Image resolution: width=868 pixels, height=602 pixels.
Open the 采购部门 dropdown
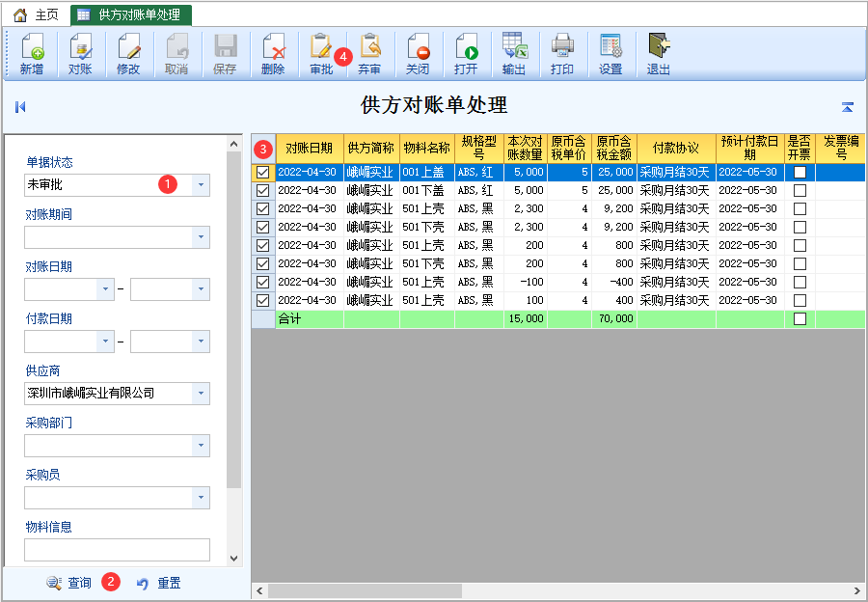[x=201, y=446]
